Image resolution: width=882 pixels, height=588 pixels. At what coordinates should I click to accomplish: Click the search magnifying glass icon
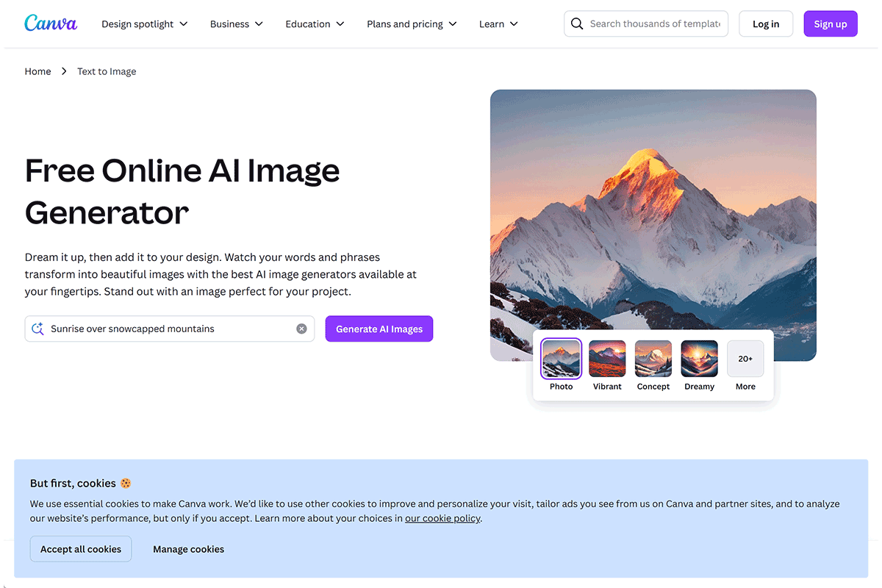[577, 24]
